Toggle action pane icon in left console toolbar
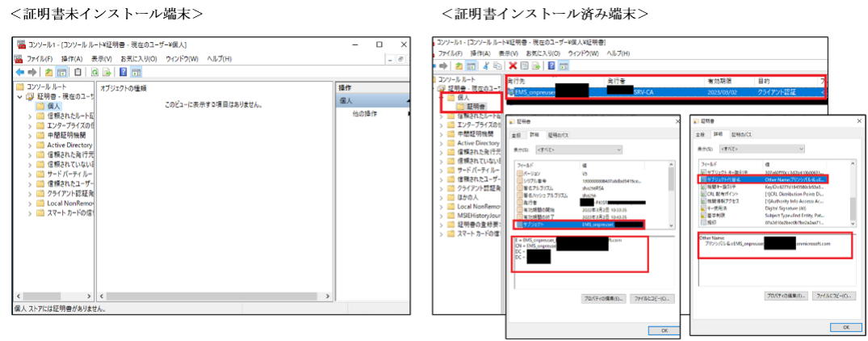This screenshot has height=341, width=868. pyautogui.click(x=136, y=72)
